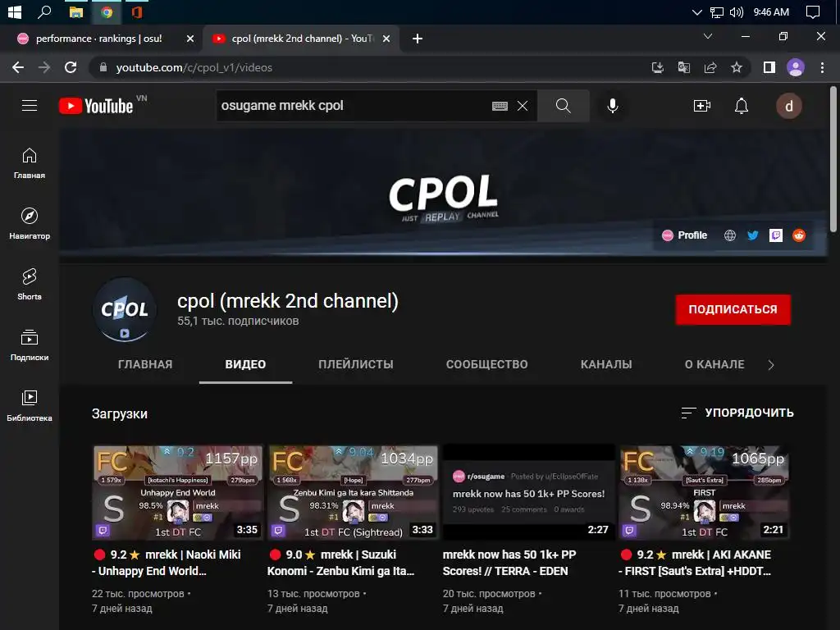Open the Chrome three-dot menu
The height and width of the screenshot is (630, 840).
click(x=822, y=67)
